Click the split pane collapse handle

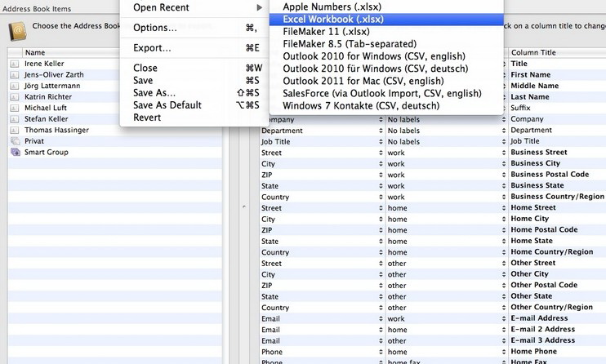pos(244,206)
